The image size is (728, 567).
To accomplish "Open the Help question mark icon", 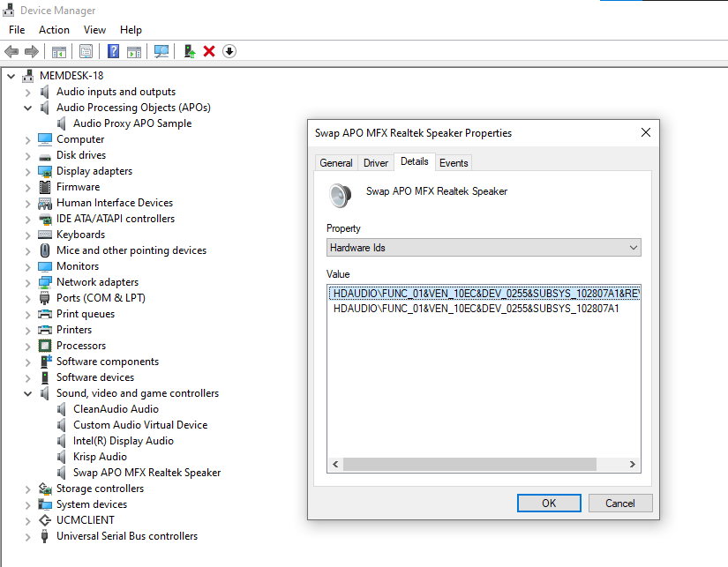I will 113,51.
